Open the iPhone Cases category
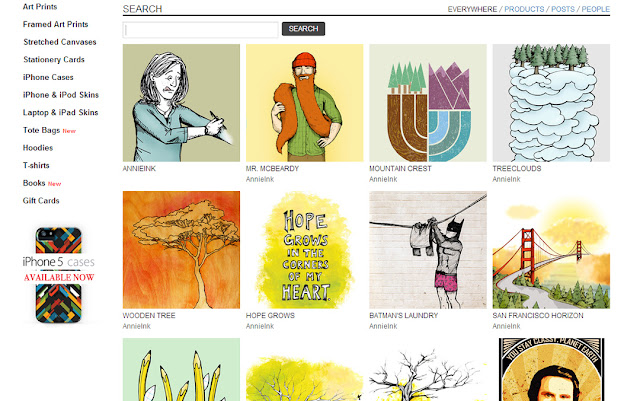The image size is (640, 401). click(x=48, y=77)
